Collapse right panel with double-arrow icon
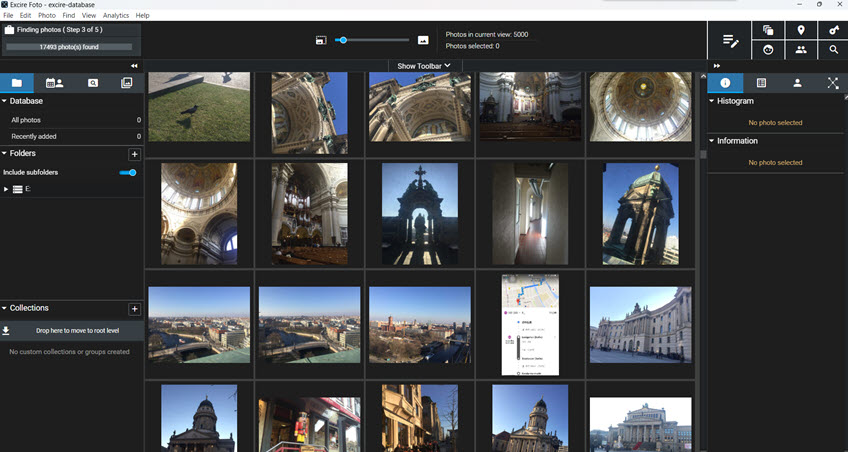This screenshot has height=452, width=850. pyautogui.click(x=717, y=66)
